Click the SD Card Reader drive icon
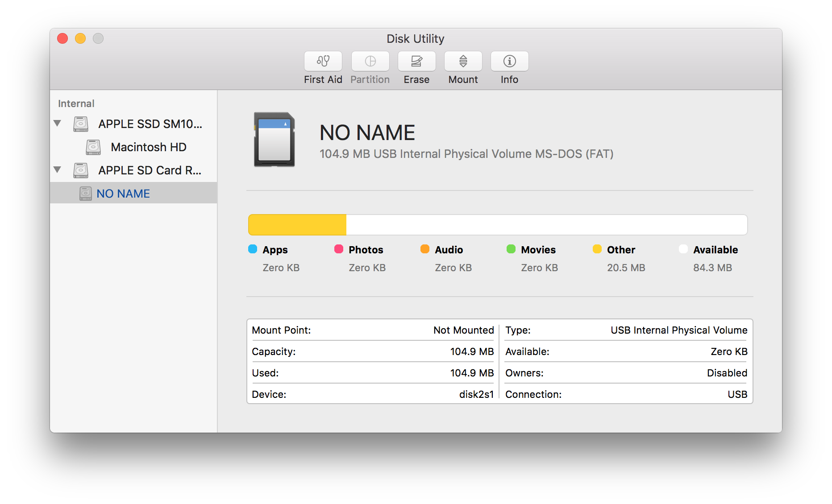Image resolution: width=832 pixels, height=504 pixels. (x=81, y=170)
